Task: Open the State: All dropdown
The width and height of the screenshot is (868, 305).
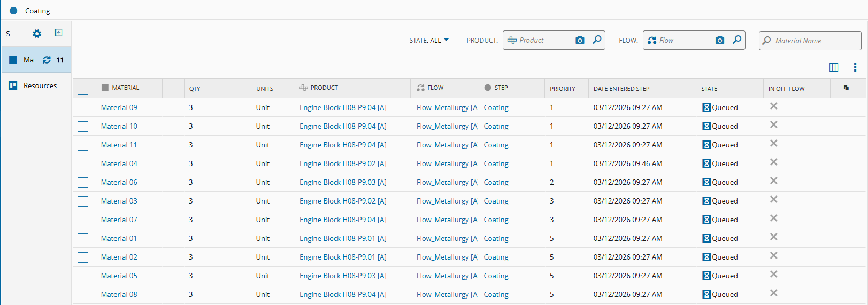Action: pyautogui.click(x=429, y=40)
